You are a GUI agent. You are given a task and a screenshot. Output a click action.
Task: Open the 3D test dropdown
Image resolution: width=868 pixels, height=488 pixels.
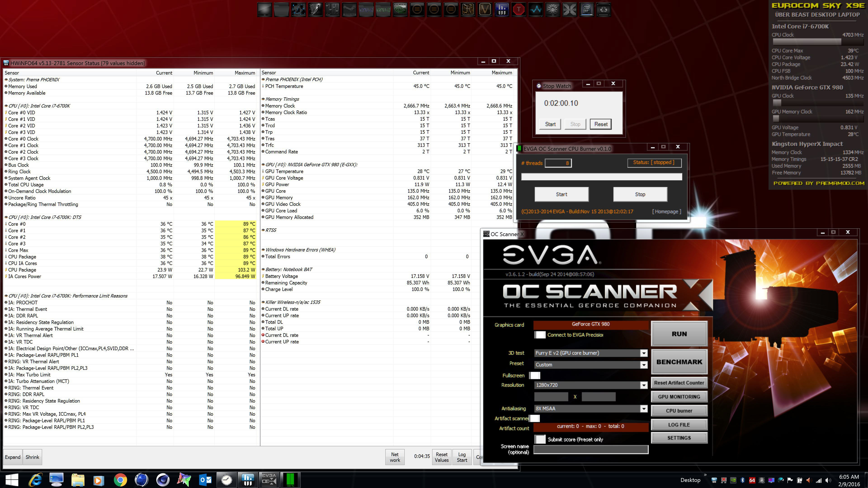(591, 353)
